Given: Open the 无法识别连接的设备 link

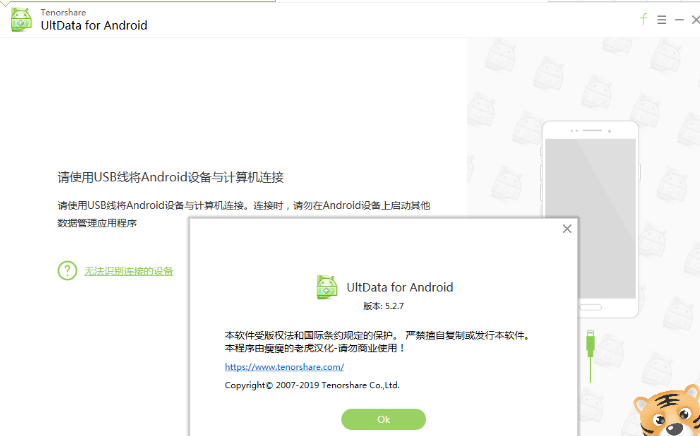Looking at the screenshot, I should coord(129,271).
